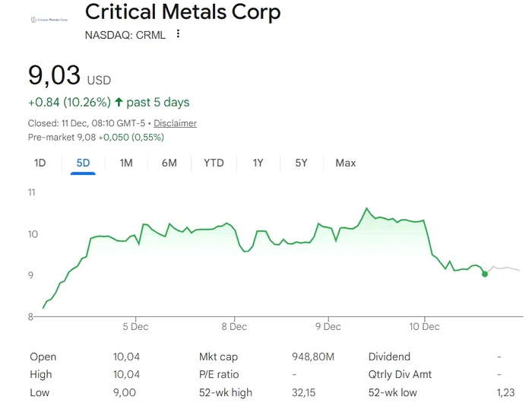532x409 pixels.
Task: Switch to the 6M time range
Action: pyautogui.click(x=169, y=163)
